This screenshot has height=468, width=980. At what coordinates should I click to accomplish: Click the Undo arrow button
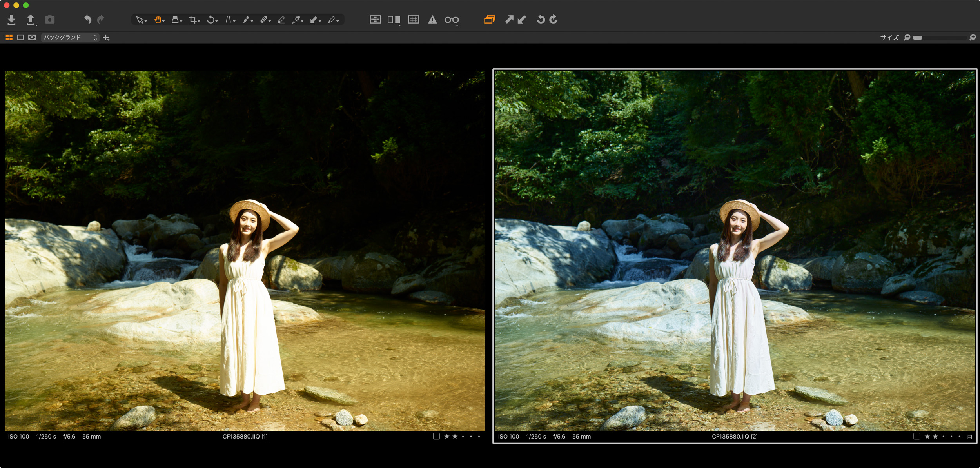pyautogui.click(x=87, y=19)
